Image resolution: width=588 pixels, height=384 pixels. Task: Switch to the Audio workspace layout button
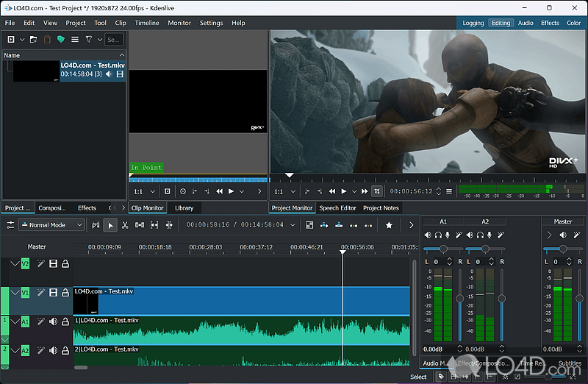click(526, 23)
